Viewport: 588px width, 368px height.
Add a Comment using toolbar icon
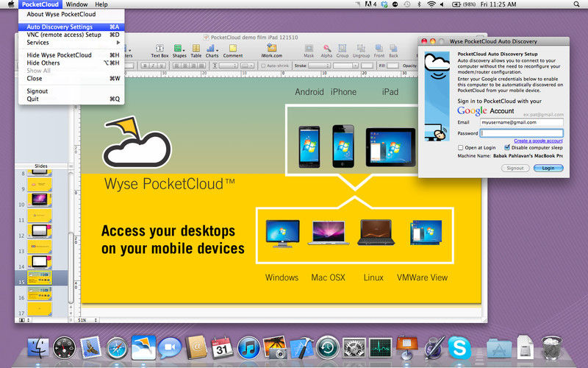(233, 49)
